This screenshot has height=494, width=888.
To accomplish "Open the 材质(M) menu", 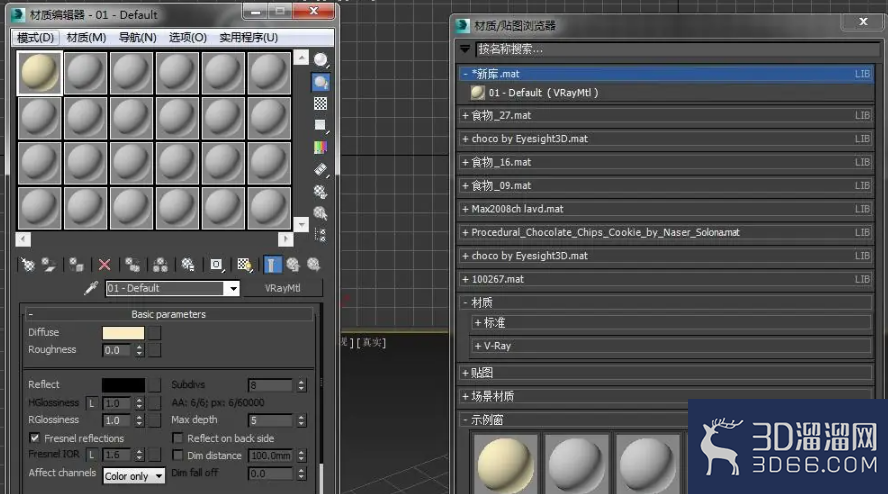I will [86, 37].
